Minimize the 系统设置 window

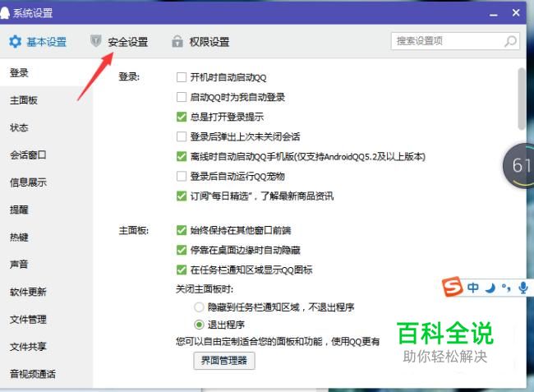point(494,14)
